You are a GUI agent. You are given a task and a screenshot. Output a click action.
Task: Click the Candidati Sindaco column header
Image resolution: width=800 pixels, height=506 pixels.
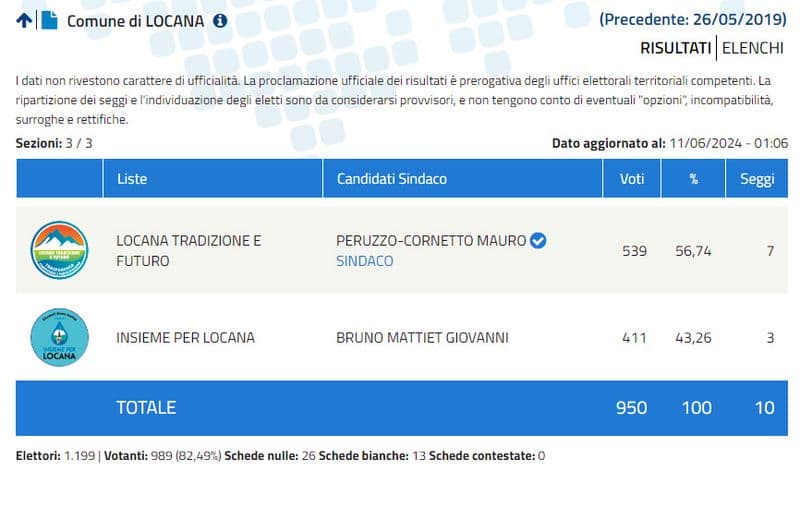(x=391, y=179)
